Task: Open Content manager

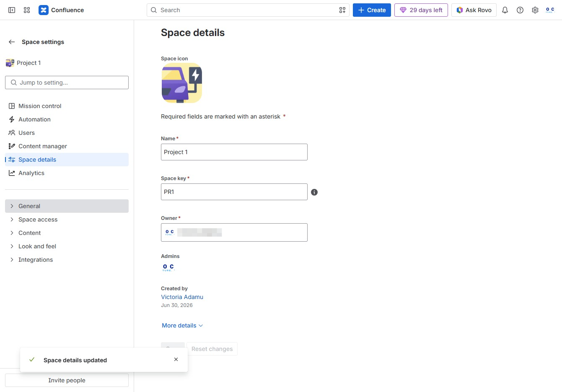Action: click(67, 146)
